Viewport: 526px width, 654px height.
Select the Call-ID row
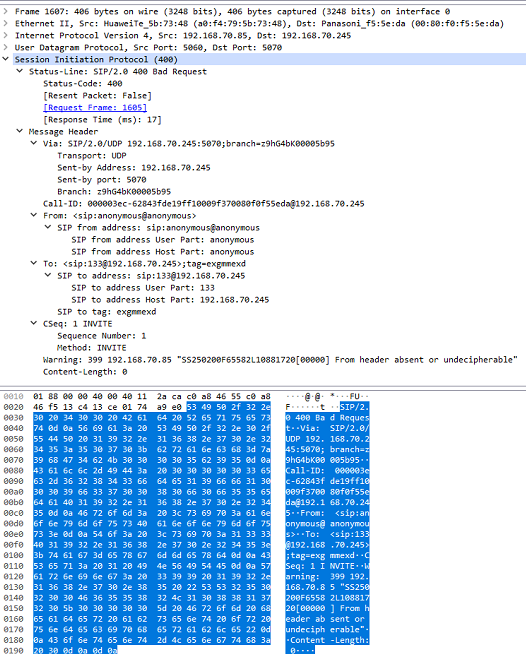tap(204, 204)
